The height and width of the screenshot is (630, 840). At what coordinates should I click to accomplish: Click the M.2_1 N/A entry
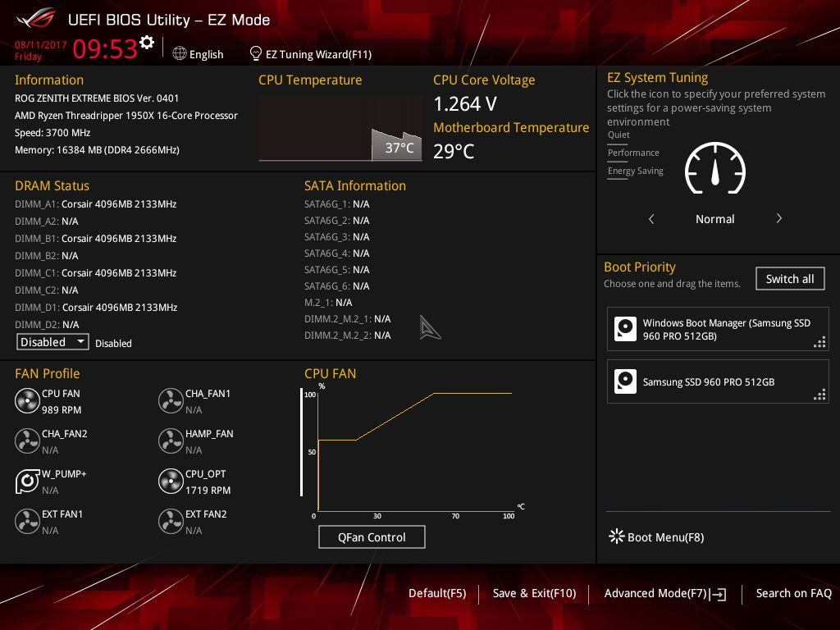(x=328, y=302)
